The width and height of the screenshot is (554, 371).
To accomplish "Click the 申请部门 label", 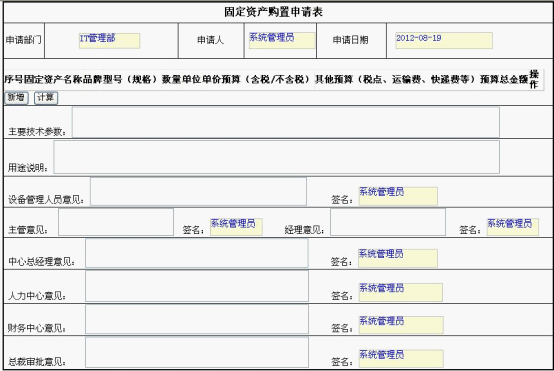I will tap(23, 40).
